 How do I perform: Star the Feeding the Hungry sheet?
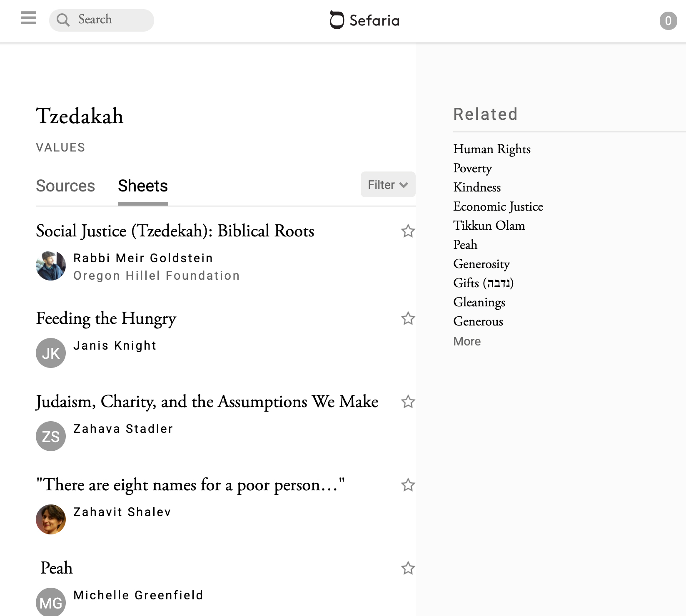(408, 318)
